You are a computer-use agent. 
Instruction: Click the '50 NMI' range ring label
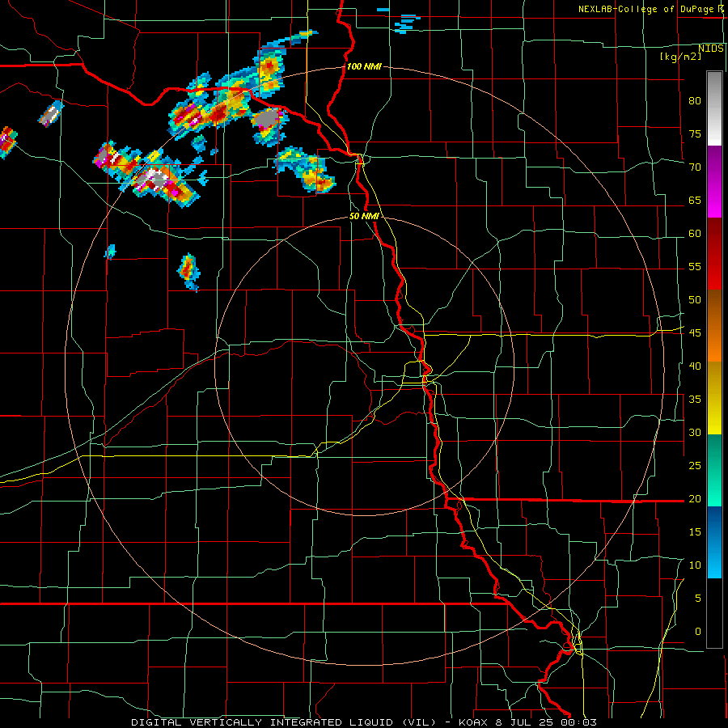pos(364,216)
